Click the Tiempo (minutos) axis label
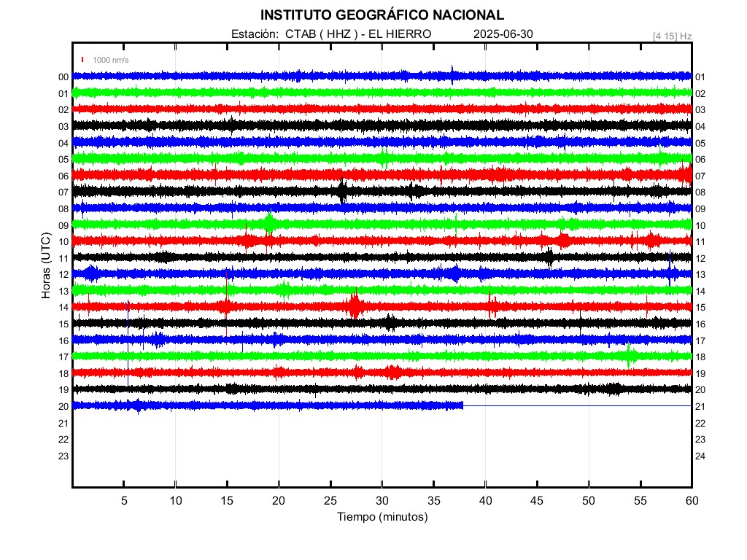Viewport: 747px width, 560px height. coord(382,517)
